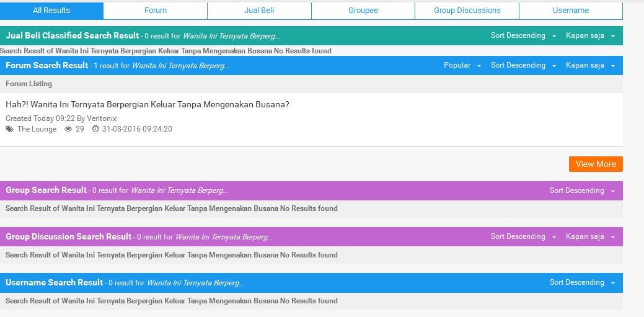Select the Group Discussions tab

pyautogui.click(x=467, y=11)
